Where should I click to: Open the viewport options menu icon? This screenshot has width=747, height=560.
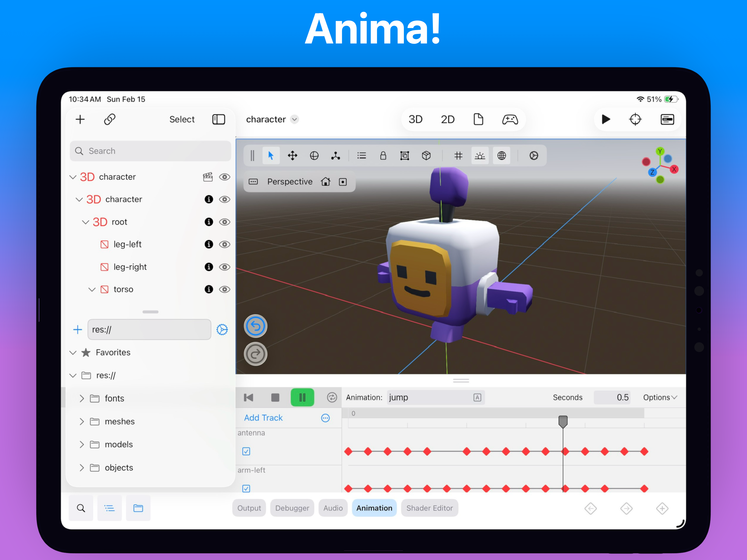pyautogui.click(x=253, y=182)
